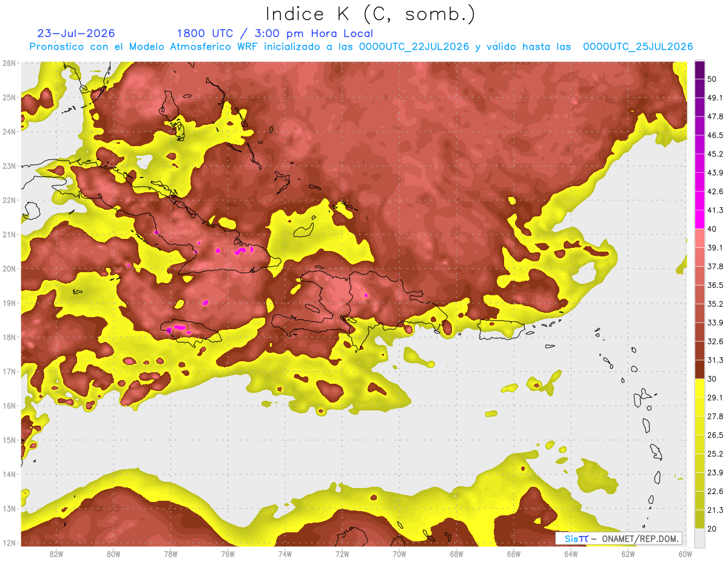The width and height of the screenshot is (728, 562).
Task: Select the "24N" latitude label
Action: pyautogui.click(x=9, y=131)
